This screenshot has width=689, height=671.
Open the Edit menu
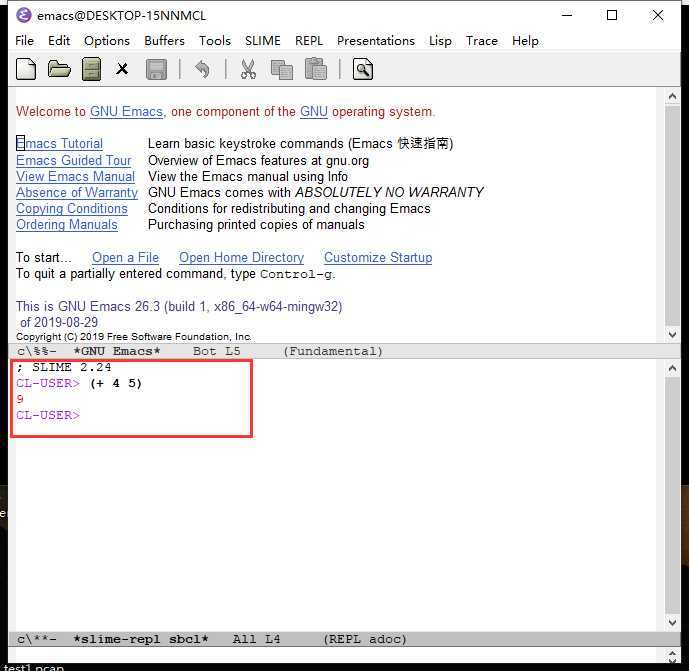coord(59,41)
